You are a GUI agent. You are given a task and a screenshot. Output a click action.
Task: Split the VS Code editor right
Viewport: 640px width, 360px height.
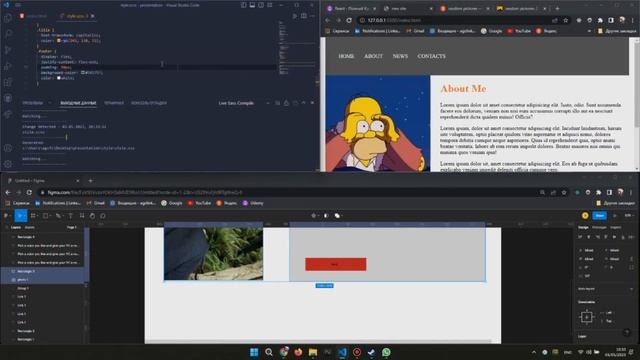coord(304,16)
